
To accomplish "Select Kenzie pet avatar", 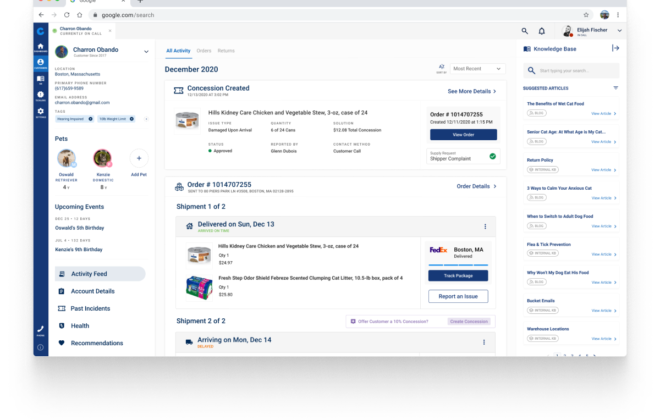I will [102, 159].
